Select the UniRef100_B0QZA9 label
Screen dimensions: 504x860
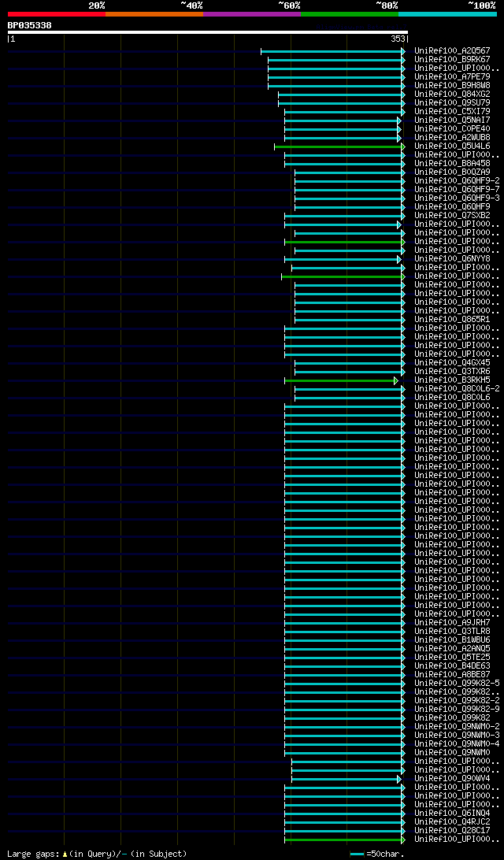452,172
